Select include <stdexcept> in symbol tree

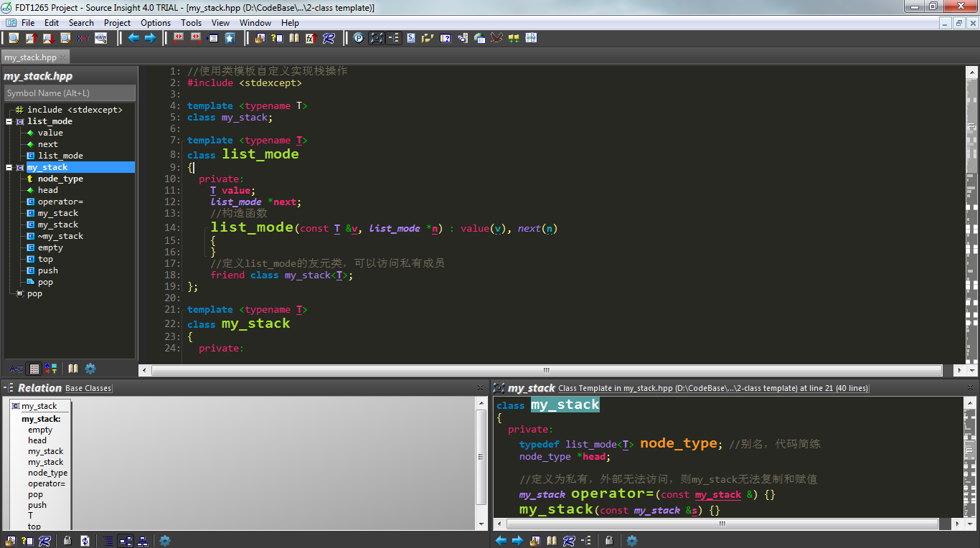pos(75,110)
